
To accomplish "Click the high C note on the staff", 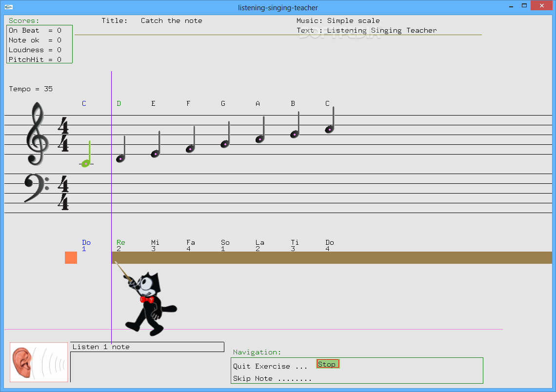I will pos(330,120).
